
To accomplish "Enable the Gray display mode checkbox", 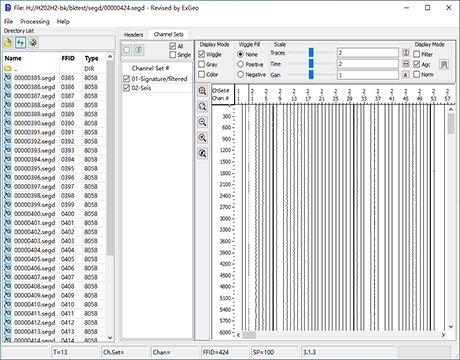I will (x=201, y=64).
